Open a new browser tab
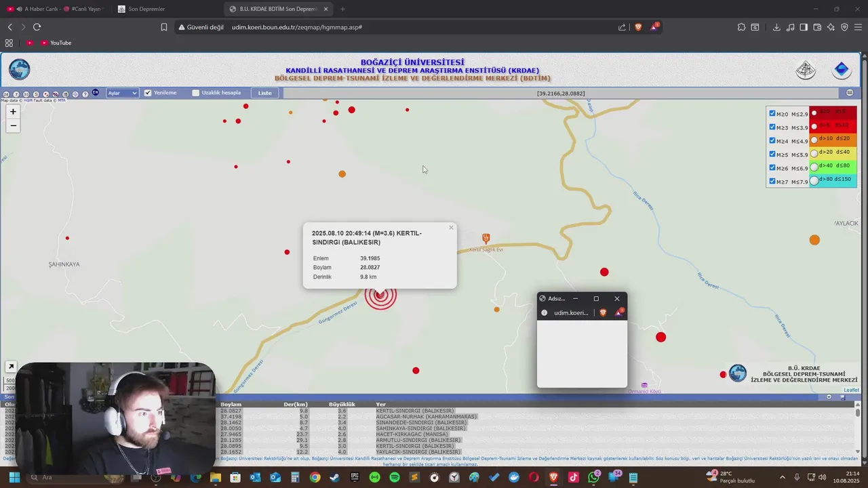Viewport: 868px width, 488px height. [342, 9]
